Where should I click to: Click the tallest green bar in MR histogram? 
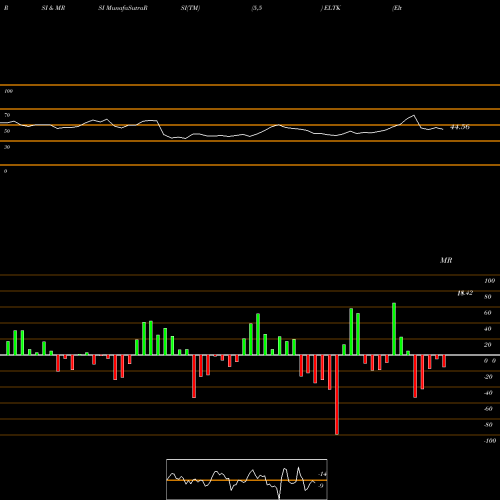394,329
